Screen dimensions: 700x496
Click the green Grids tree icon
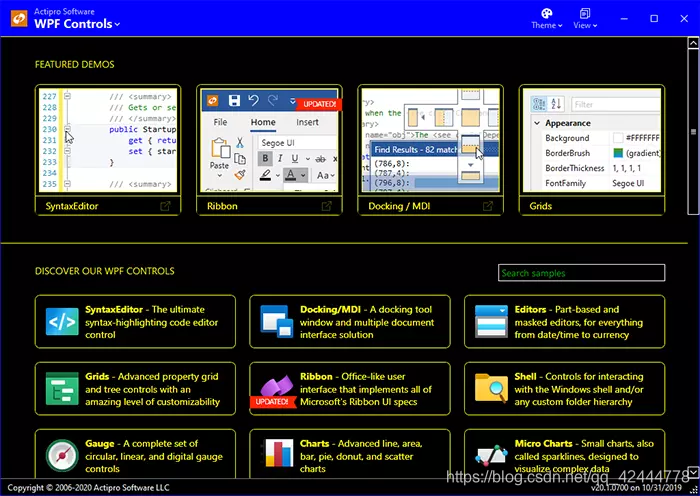click(x=62, y=388)
